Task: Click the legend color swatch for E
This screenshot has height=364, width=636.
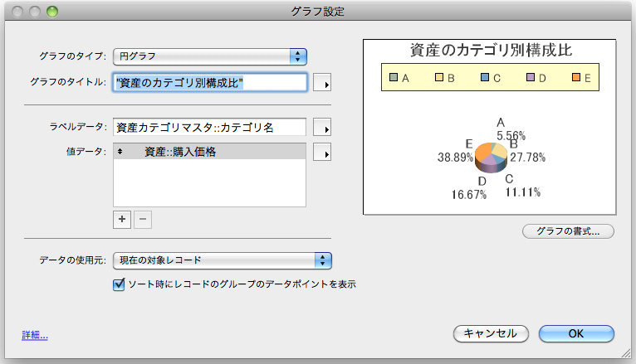Action: [578, 79]
